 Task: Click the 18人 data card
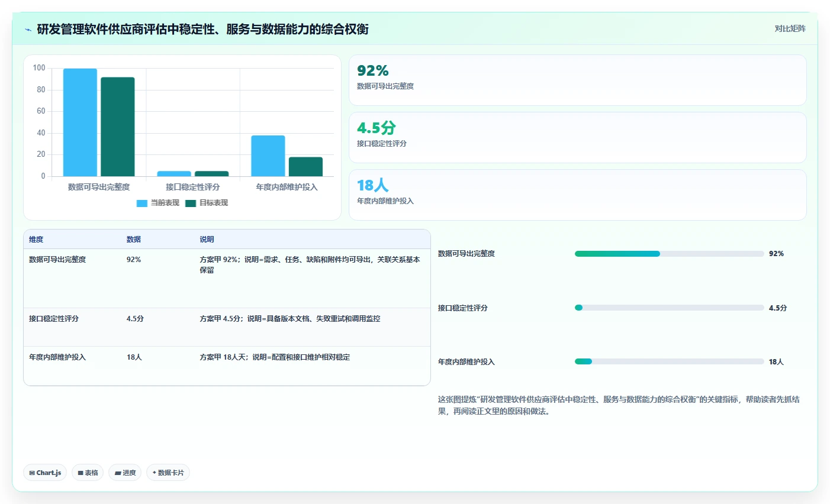pyautogui.click(x=578, y=195)
